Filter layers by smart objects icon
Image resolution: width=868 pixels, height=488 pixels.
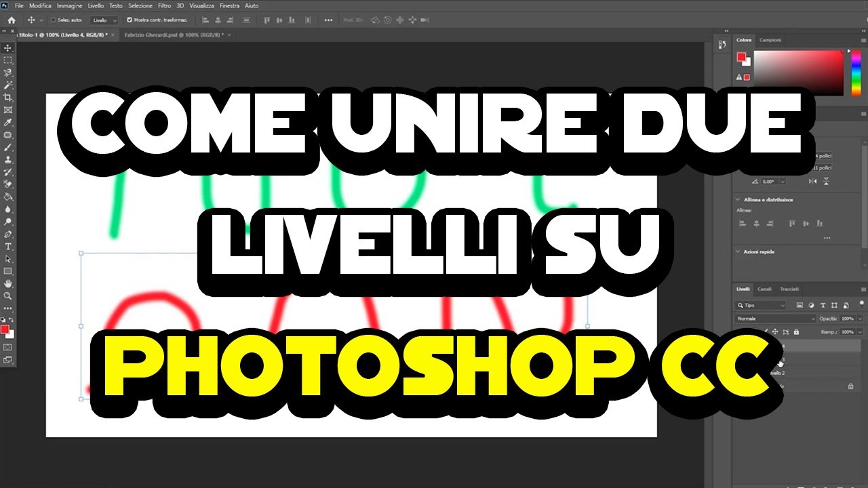point(846,305)
